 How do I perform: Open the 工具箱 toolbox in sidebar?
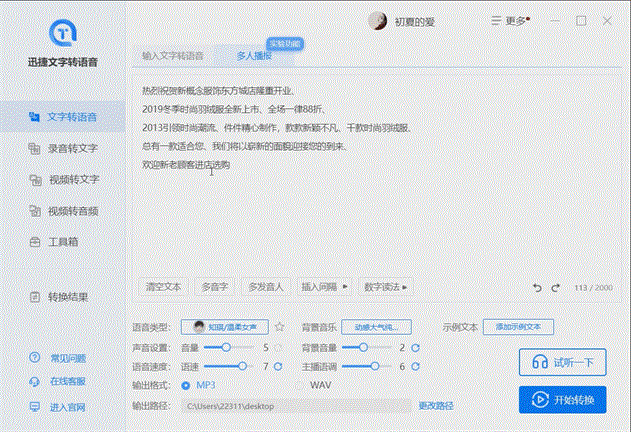click(64, 242)
